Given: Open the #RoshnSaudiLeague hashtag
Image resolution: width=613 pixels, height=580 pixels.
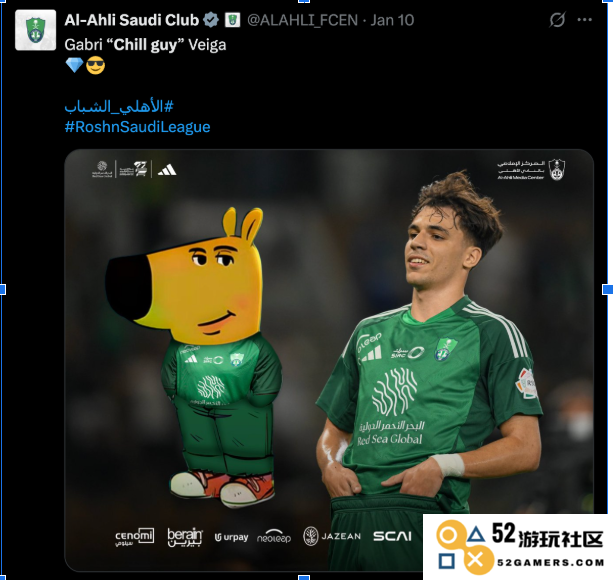Looking at the screenshot, I should click(137, 127).
